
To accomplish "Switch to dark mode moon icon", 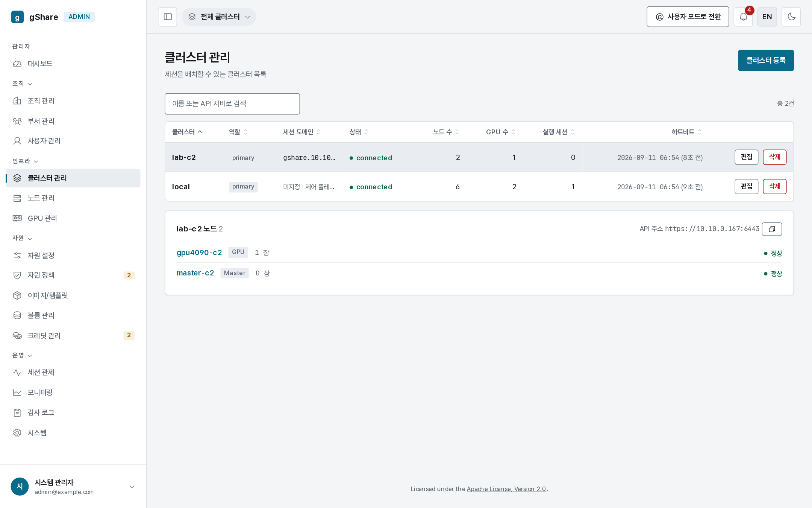I will (791, 17).
